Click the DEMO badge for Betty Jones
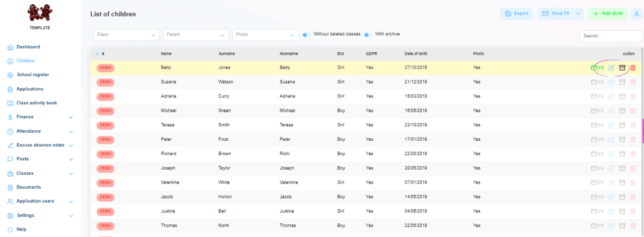Screen dimensions: 644x237 106,68
